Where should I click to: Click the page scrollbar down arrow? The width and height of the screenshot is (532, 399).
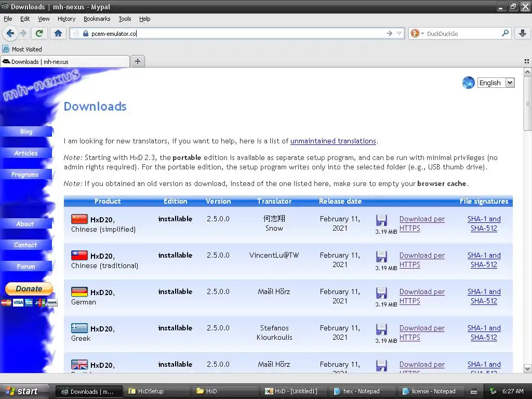coord(527,368)
